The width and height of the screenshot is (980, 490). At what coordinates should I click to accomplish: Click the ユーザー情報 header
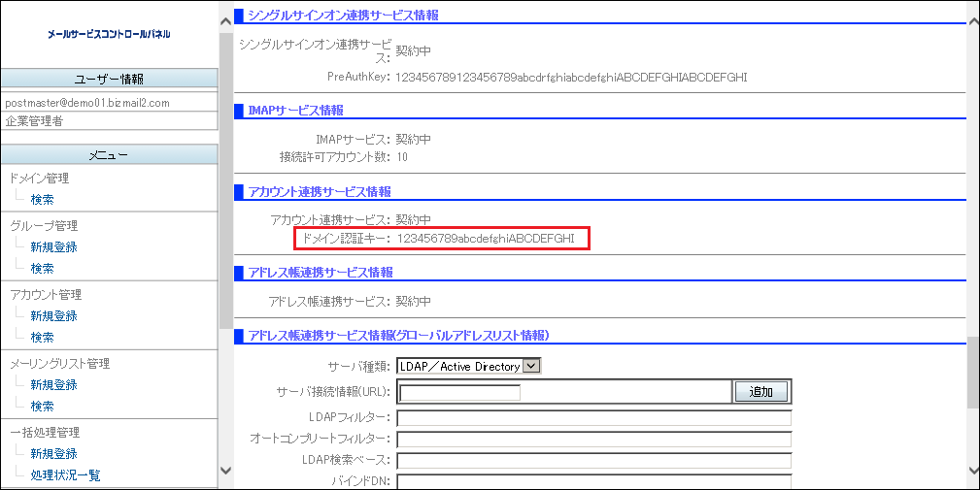point(110,79)
